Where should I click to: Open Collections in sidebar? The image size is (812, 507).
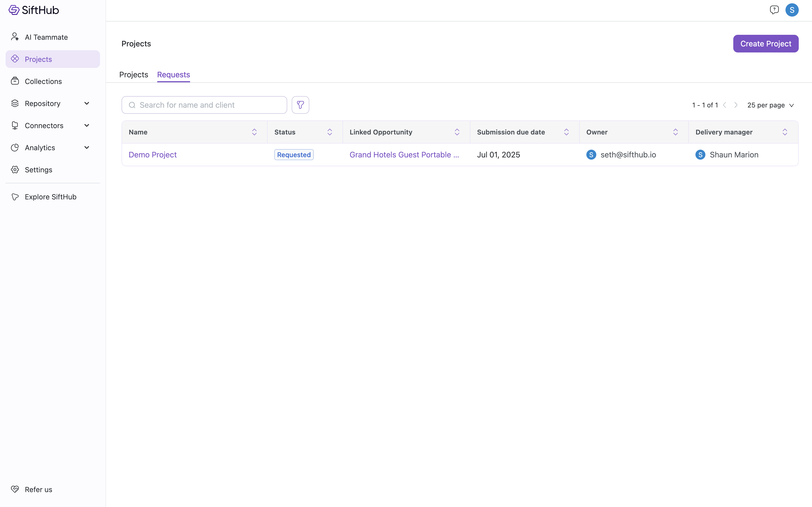[x=43, y=81]
